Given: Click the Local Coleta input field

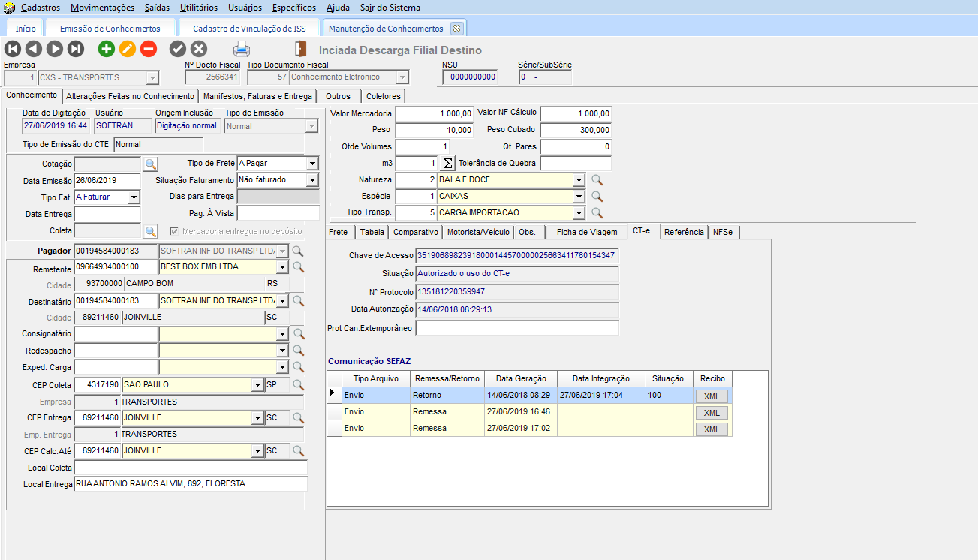Looking at the screenshot, I should [191, 468].
